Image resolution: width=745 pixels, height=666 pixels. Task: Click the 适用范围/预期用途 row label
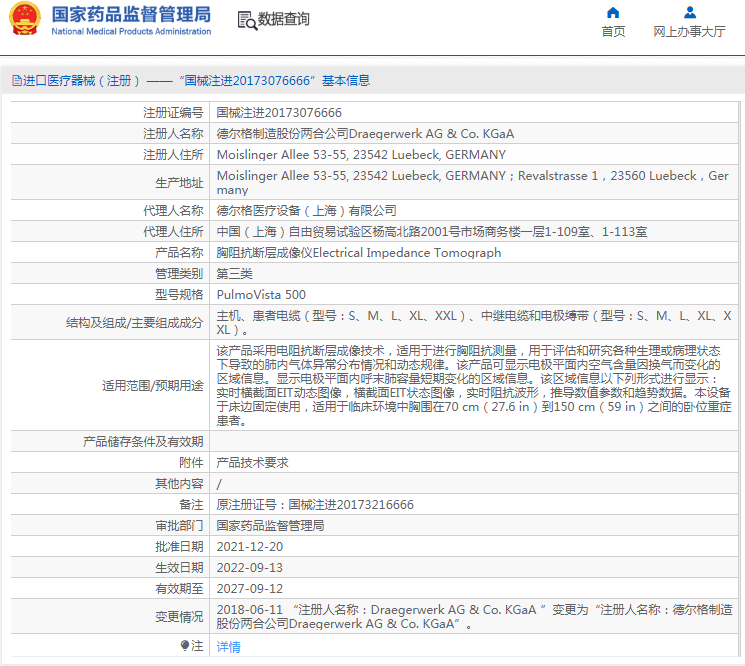[153, 385]
